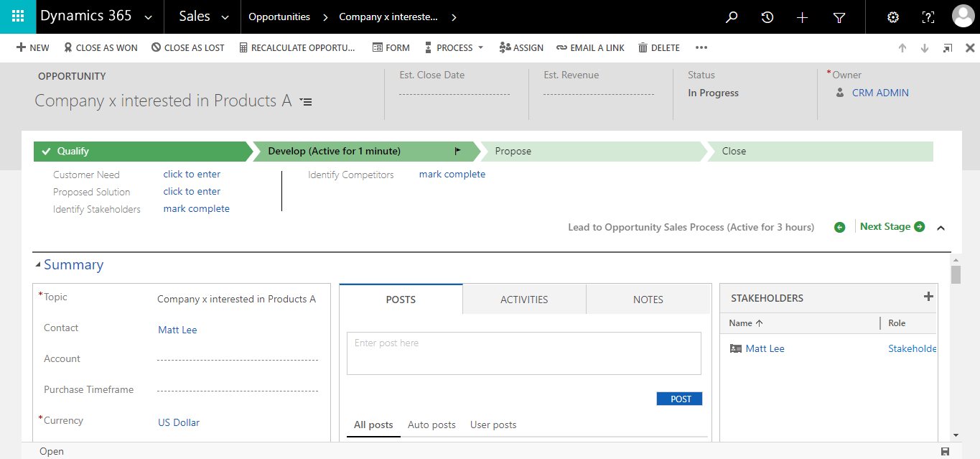
Task: Select the Propose stage
Action: point(593,152)
